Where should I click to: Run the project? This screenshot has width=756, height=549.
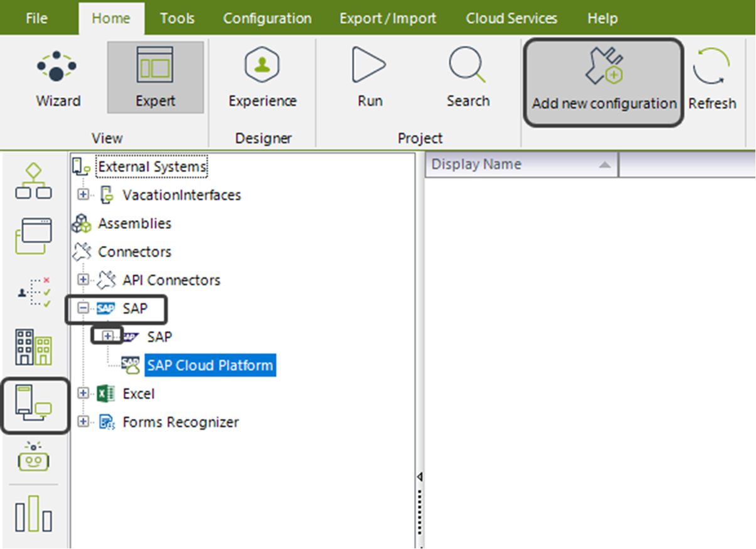point(370,78)
